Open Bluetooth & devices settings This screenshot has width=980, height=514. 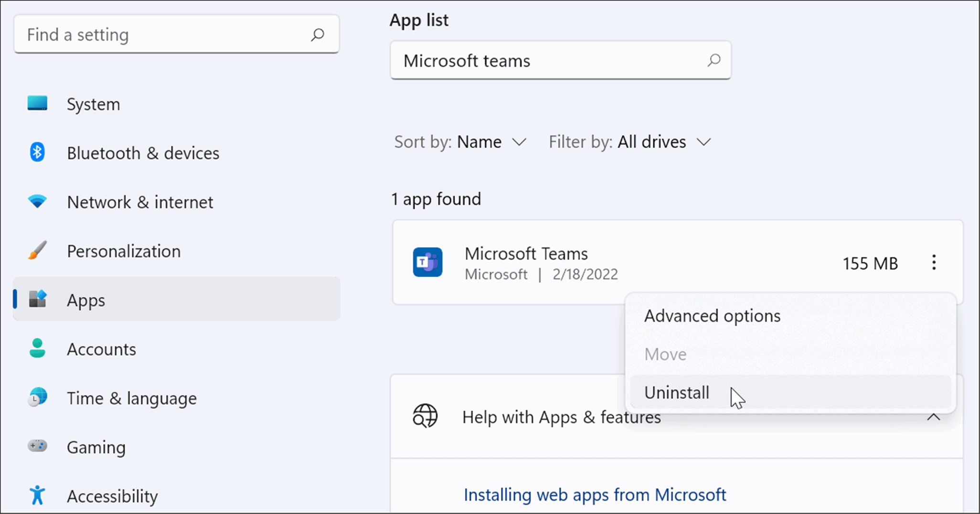[x=36, y=152]
